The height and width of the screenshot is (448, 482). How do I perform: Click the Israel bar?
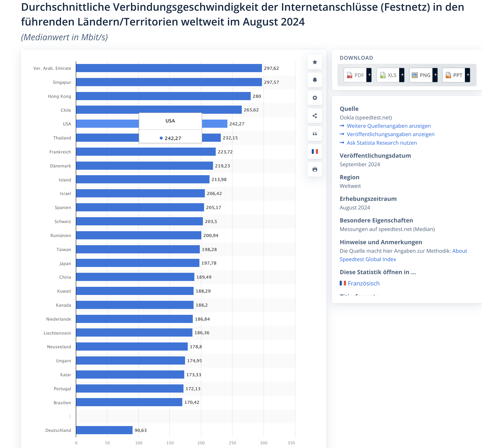point(140,193)
